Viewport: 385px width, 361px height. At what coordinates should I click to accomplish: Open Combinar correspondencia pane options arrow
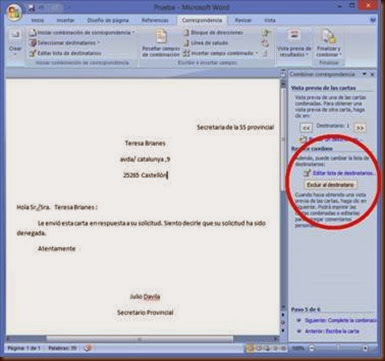[364, 74]
